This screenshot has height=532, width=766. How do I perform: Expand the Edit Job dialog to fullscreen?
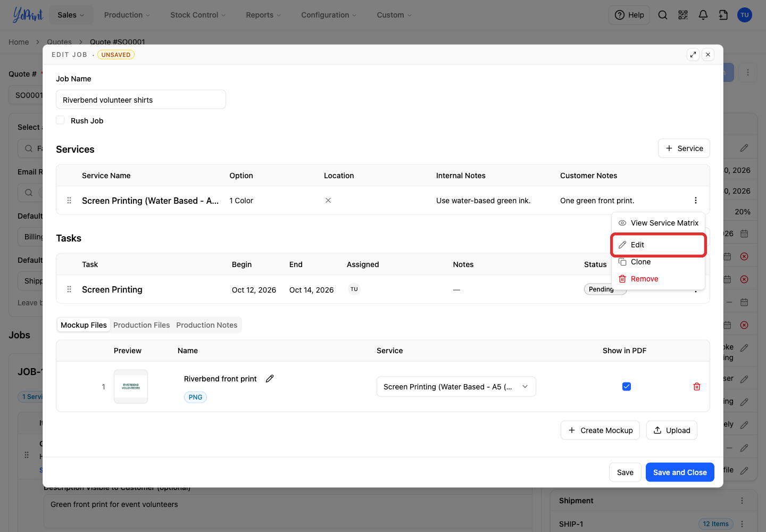click(x=693, y=54)
